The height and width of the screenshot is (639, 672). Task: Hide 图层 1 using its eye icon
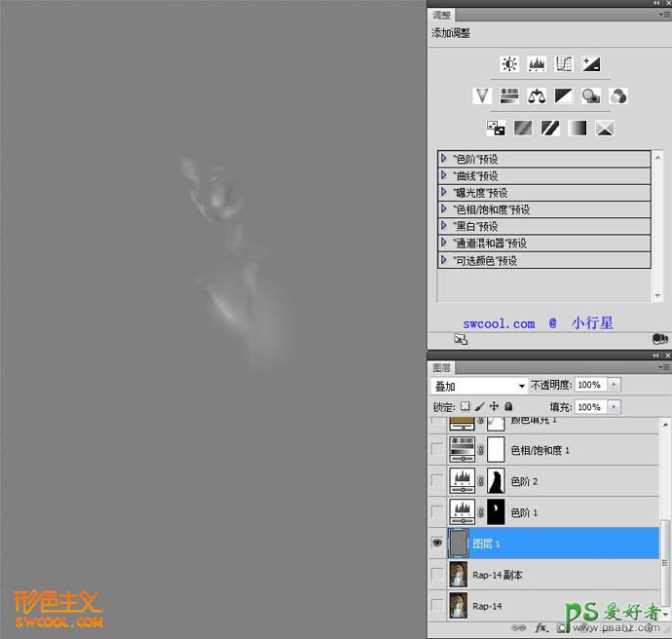437,544
